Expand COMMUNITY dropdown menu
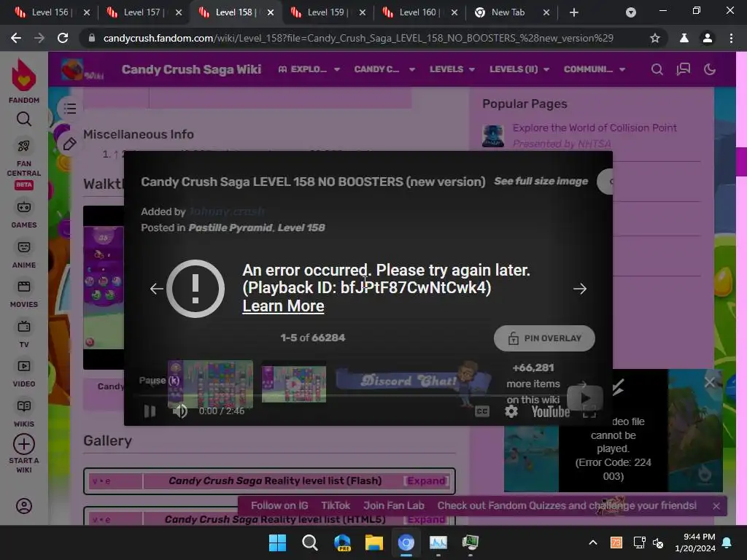Image resolution: width=747 pixels, height=560 pixels. 595,69
